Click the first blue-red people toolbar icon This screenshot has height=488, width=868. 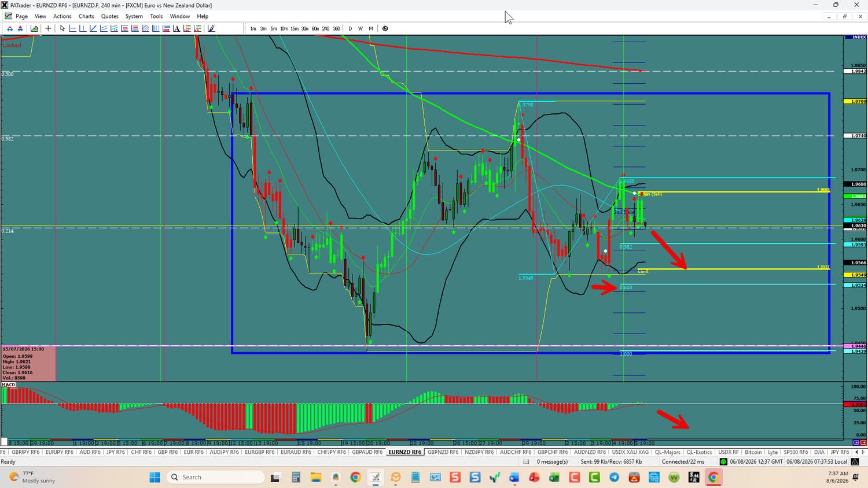(10, 28)
